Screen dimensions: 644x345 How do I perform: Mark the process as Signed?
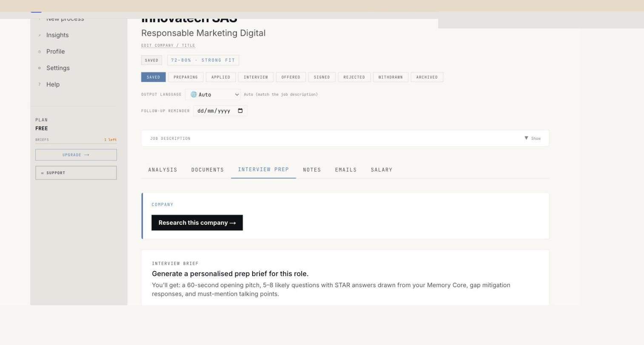pyautogui.click(x=322, y=77)
